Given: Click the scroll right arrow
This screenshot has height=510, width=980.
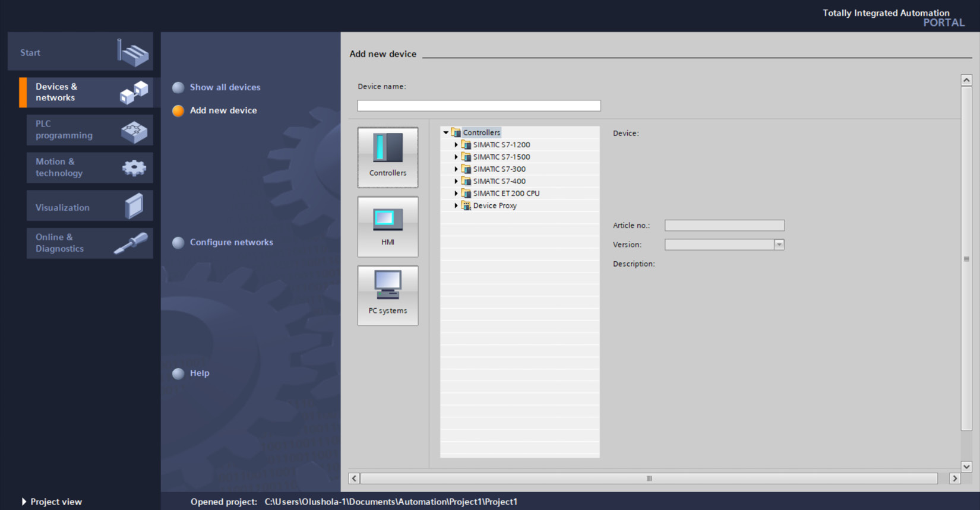Looking at the screenshot, I should coord(955,479).
